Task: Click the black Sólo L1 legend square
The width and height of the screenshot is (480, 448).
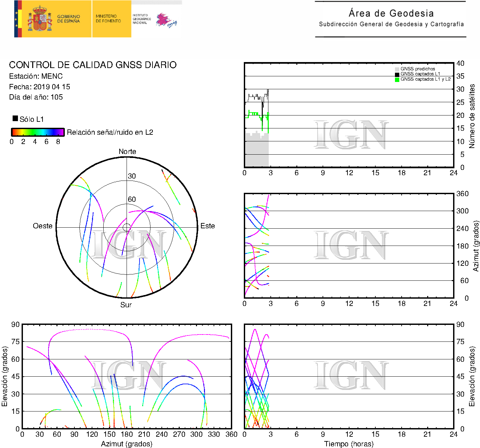Action: click(15, 118)
